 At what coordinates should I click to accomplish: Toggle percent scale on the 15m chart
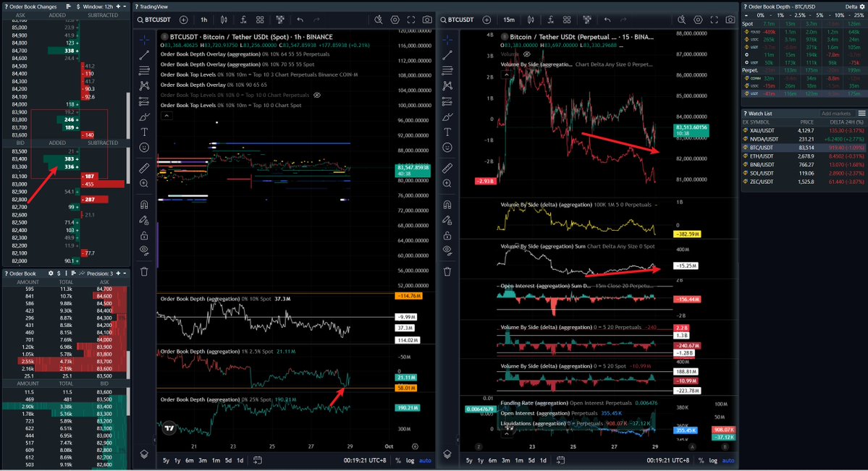pos(701,460)
